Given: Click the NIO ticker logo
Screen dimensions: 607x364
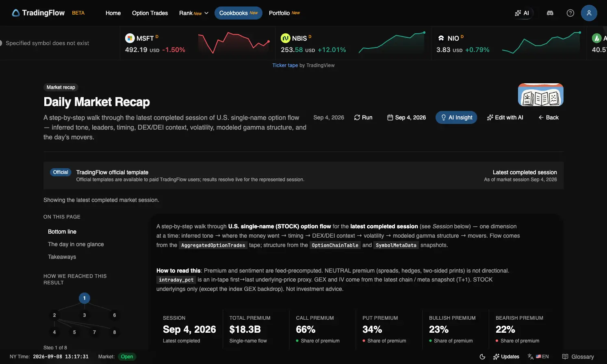Looking at the screenshot, I should coord(441,38).
